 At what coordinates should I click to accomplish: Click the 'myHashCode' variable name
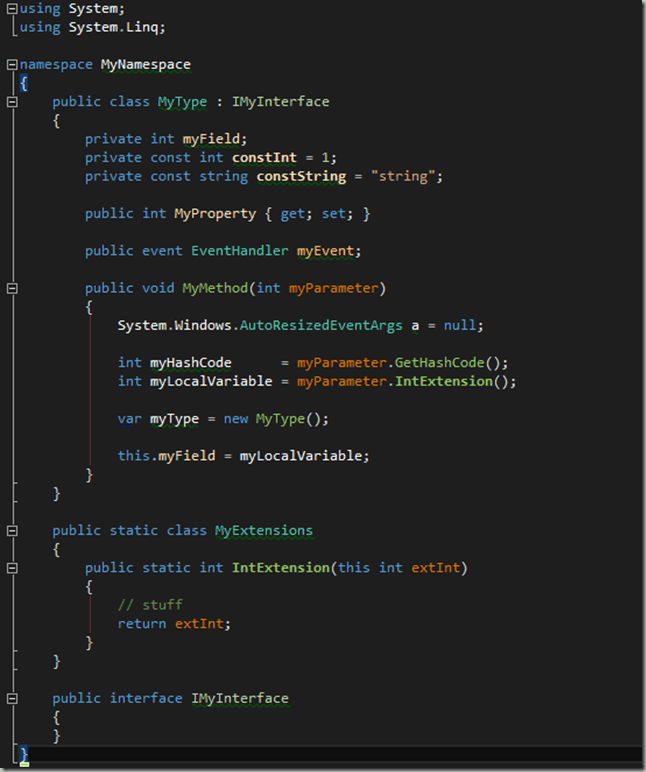pyautogui.click(x=191, y=363)
